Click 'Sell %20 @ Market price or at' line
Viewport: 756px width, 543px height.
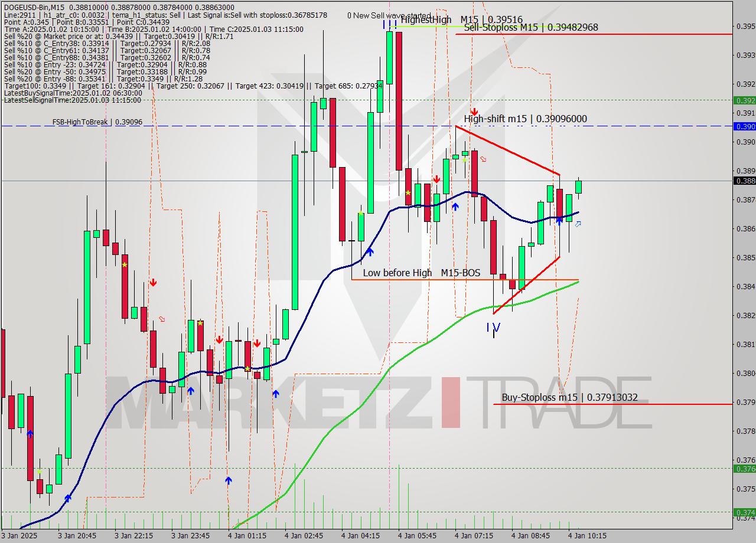[x=118, y=36]
